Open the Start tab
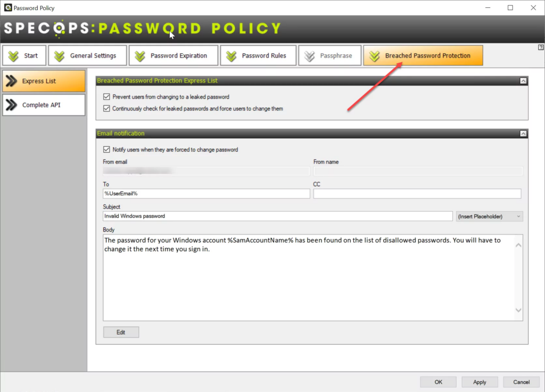The image size is (545, 392). pyautogui.click(x=24, y=55)
